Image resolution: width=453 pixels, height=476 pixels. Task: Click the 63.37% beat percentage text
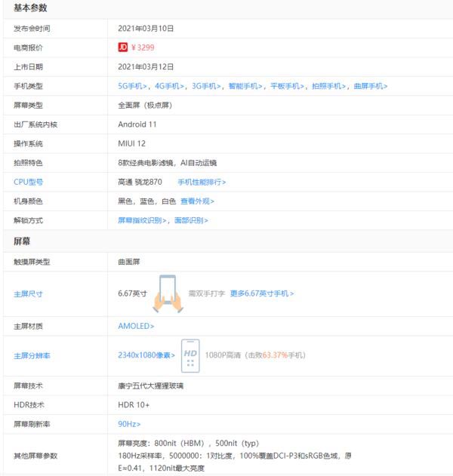275,355
